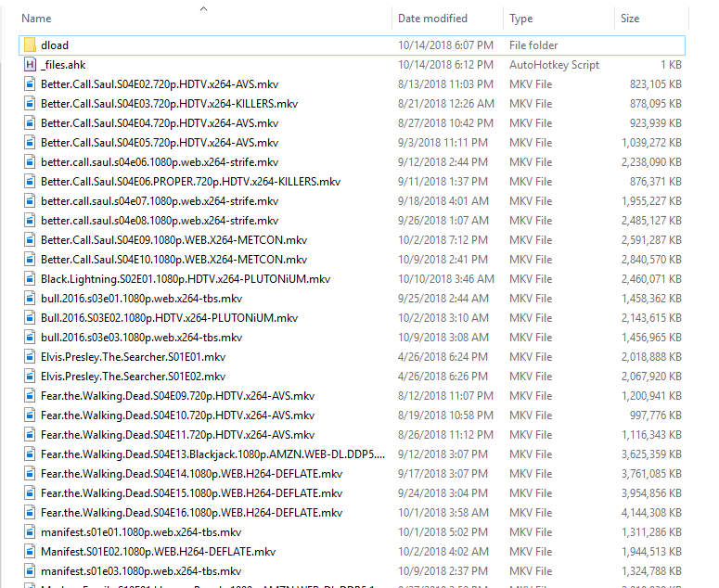This screenshot has width=719, height=588.
Task: Select the file name _files.ahk
Action: (63, 65)
